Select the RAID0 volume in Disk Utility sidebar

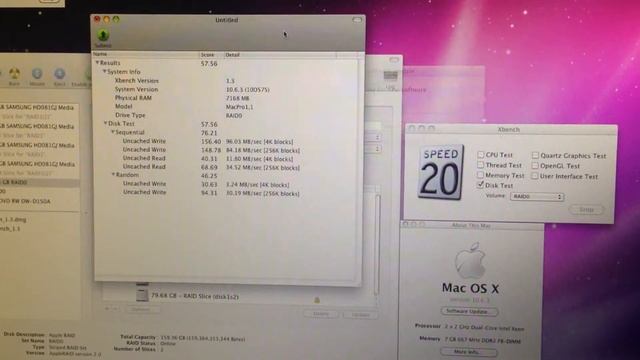tap(39, 182)
